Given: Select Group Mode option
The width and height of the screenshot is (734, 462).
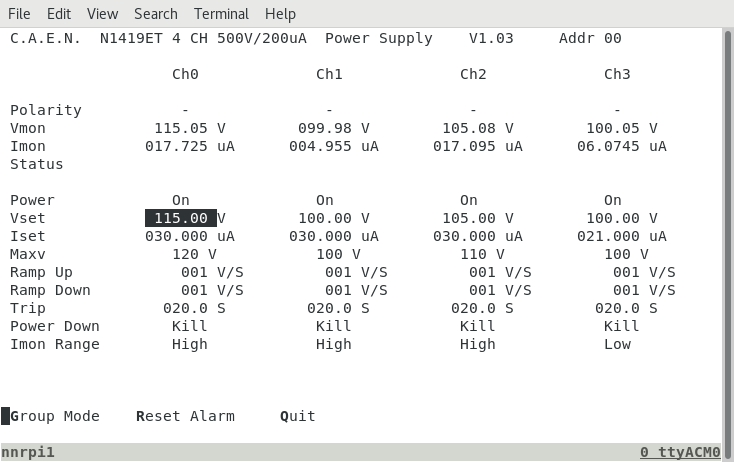Looking at the screenshot, I should pyautogui.click(x=55, y=416).
